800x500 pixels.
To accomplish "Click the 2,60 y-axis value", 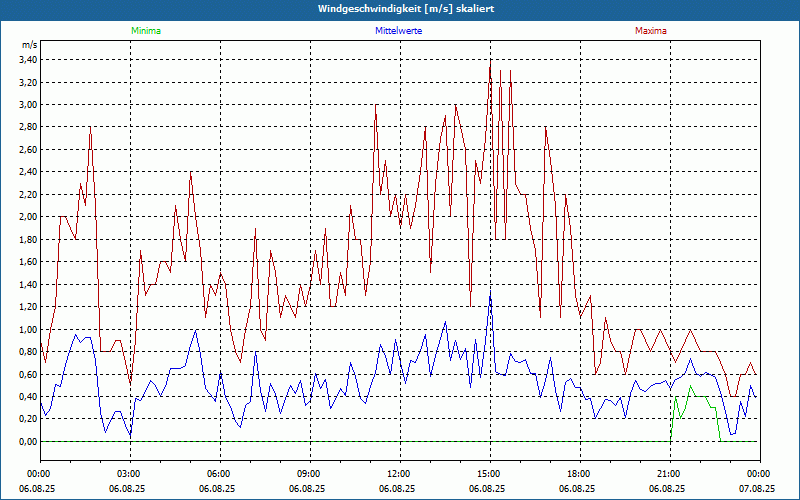I will [28, 149].
